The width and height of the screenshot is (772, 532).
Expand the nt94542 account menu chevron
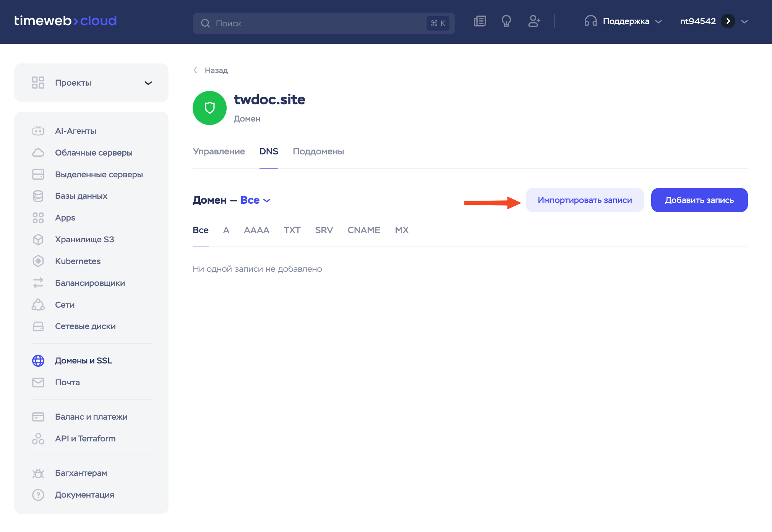point(744,21)
